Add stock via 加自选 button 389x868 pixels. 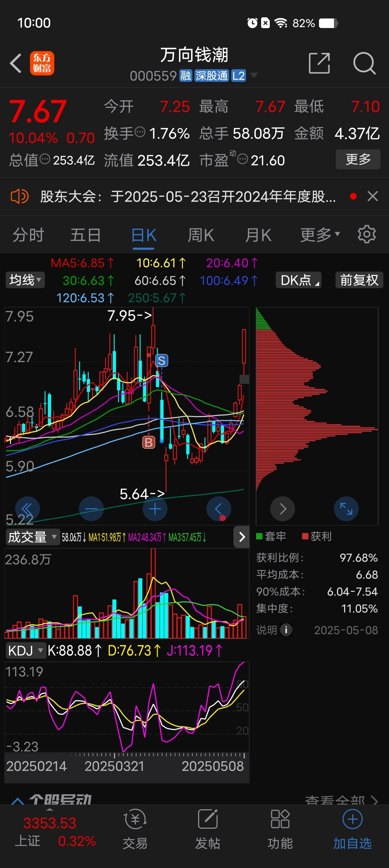(352, 829)
